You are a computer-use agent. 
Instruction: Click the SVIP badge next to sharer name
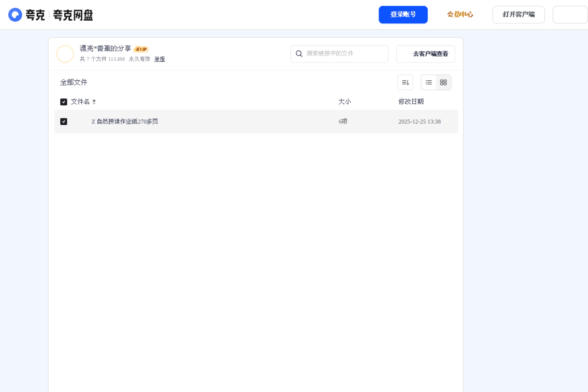(x=141, y=49)
